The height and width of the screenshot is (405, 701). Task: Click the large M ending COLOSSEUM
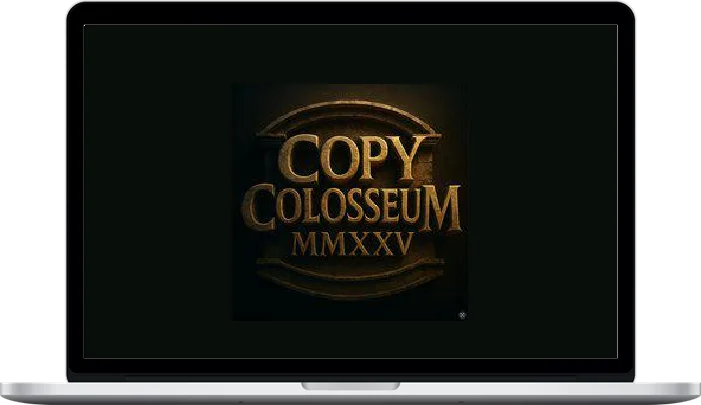click(x=443, y=208)
